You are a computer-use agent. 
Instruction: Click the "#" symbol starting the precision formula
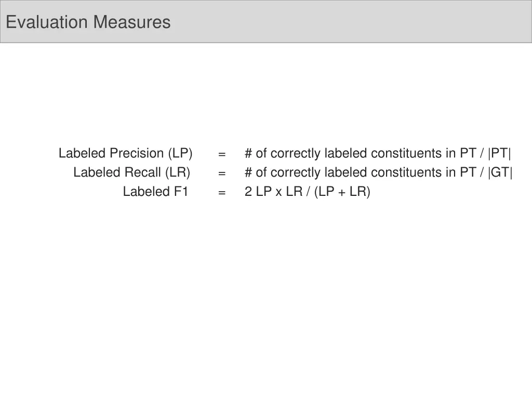[x=248, y=153]
